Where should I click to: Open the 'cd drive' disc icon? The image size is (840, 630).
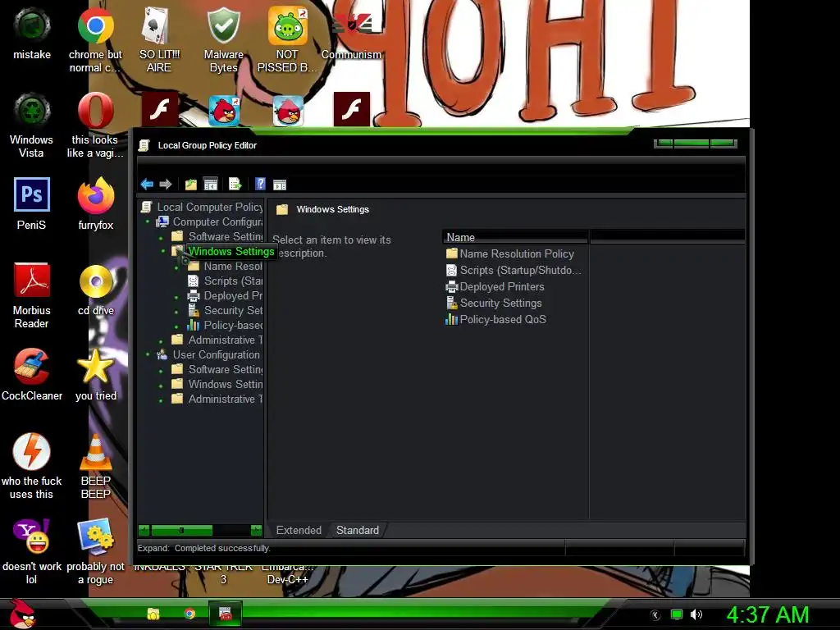95,289
